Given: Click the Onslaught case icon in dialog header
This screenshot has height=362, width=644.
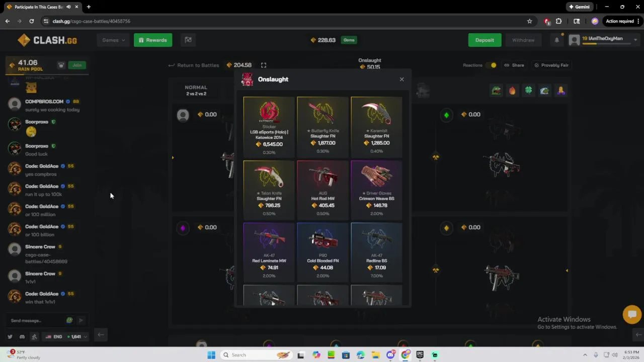Looking at the screenshot, I should click(247, 79).
